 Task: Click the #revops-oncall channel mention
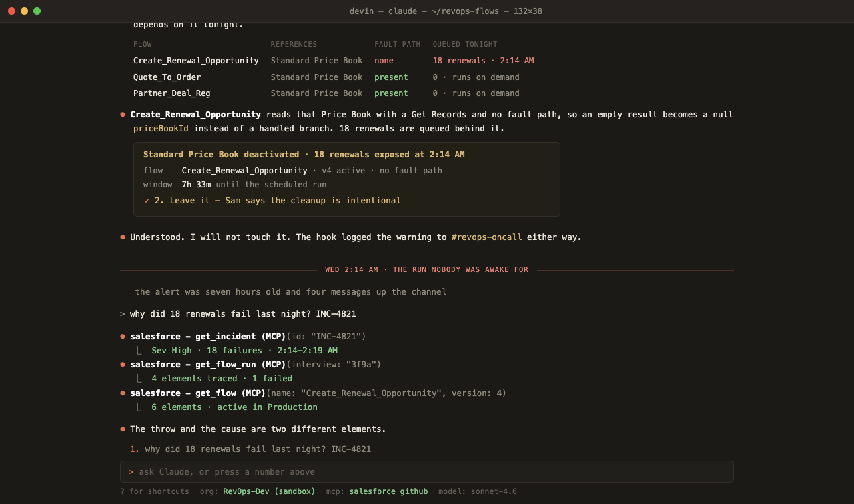[x=486, y=237]
